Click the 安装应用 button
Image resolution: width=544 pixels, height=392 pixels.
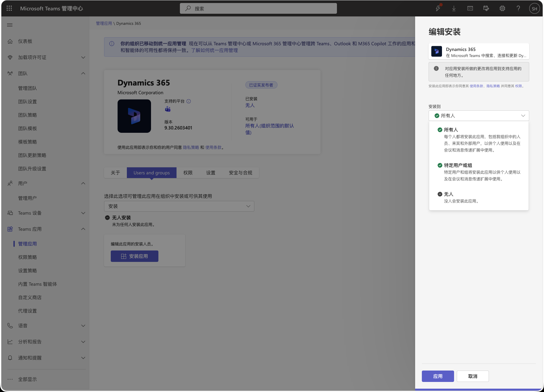tap(135, 256)
